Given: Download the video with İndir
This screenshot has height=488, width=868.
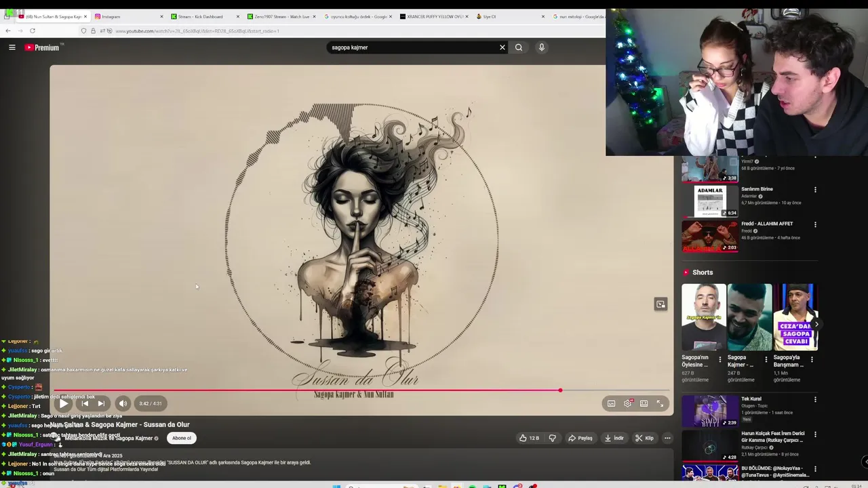Looking at the screenshot, I should [x=614, y=438].
